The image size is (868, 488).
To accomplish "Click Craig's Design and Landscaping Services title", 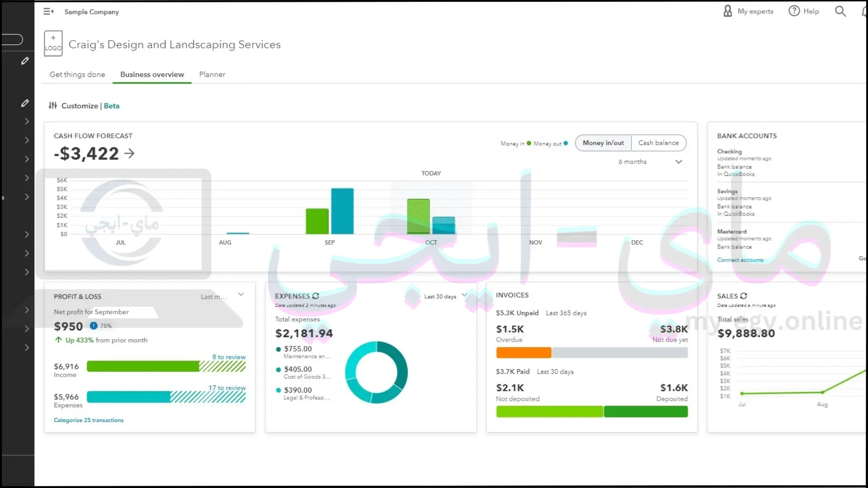I will tap(175, 44).
